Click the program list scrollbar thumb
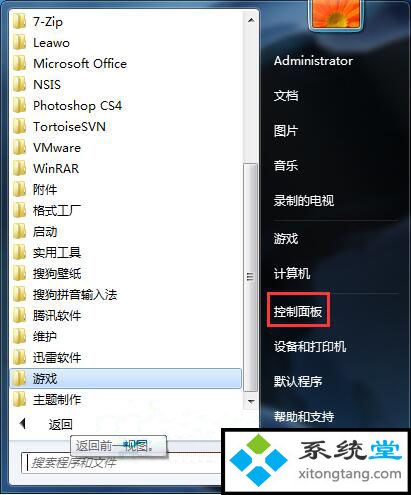This screenshot has height=495, width=411. (x=250, y=277)
